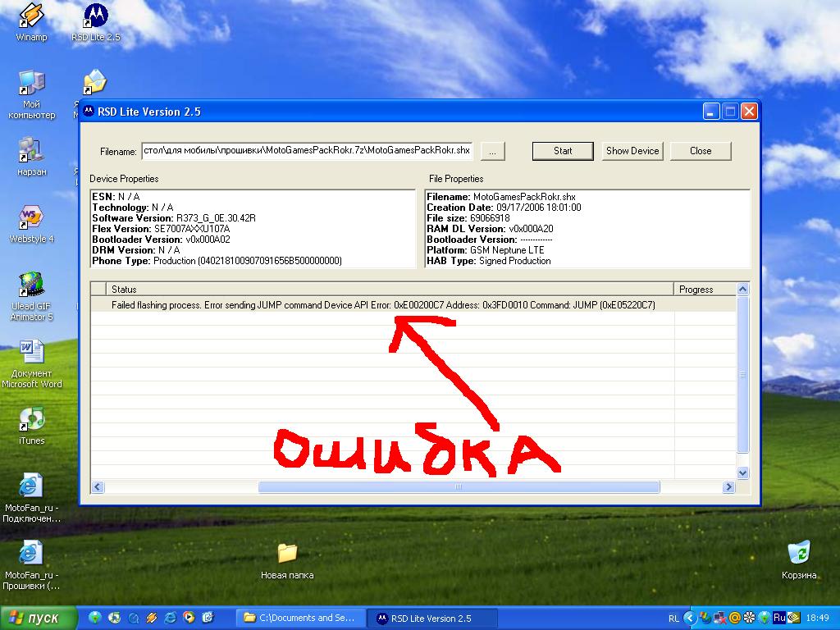Open the Корзина recycle bin
Viewport: 840px width, 630px height.
[x=799, y=560]
